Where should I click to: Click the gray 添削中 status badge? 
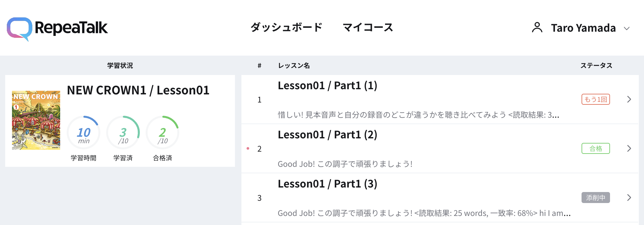(x=596, y=198)
